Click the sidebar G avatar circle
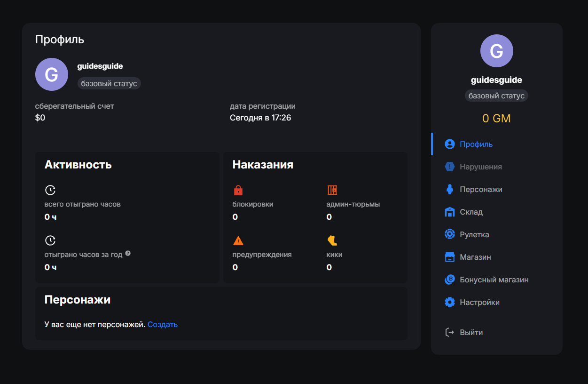 [496, 51]
